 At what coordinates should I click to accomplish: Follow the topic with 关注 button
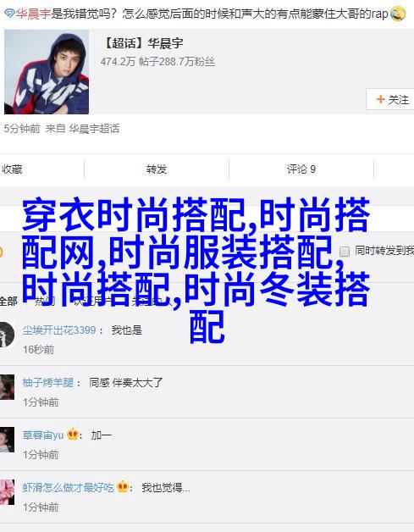[390, 99]
